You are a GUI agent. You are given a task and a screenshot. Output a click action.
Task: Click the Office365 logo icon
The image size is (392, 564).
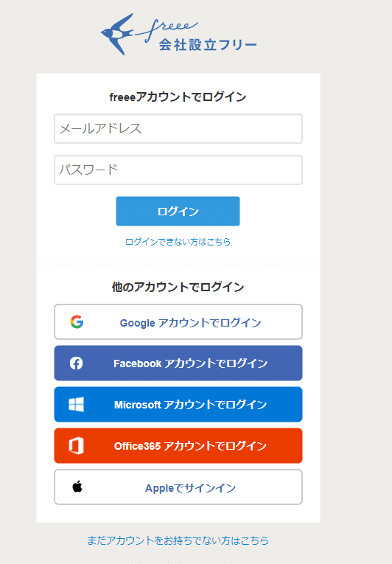tap(76, 445)
